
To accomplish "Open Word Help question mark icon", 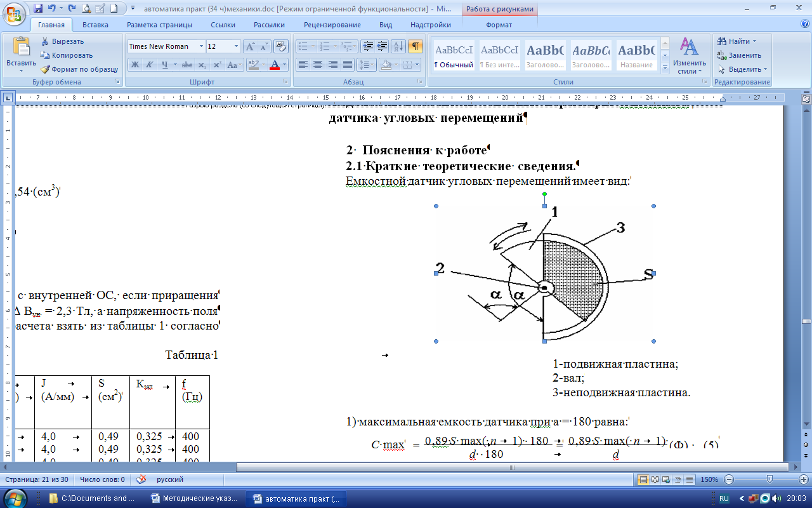I will (805, 24).
